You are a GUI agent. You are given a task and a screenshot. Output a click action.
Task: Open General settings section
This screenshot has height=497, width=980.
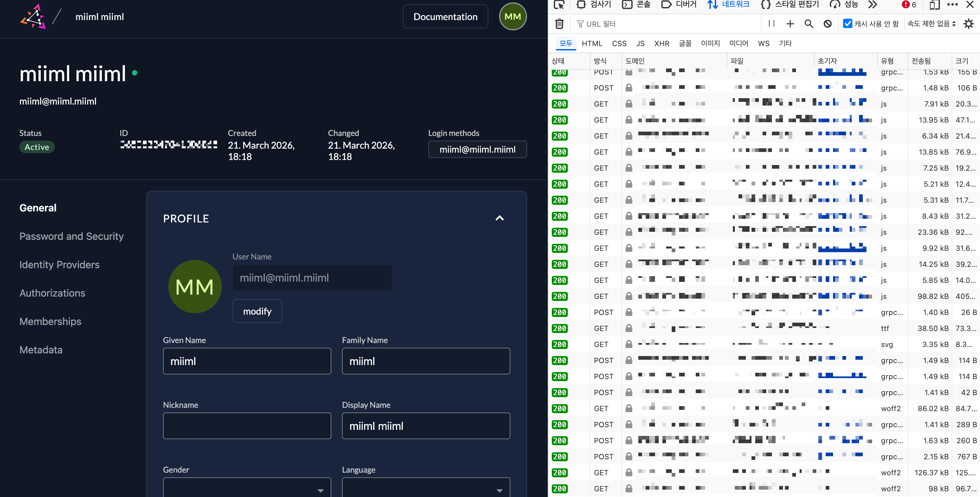click(38, 207)
